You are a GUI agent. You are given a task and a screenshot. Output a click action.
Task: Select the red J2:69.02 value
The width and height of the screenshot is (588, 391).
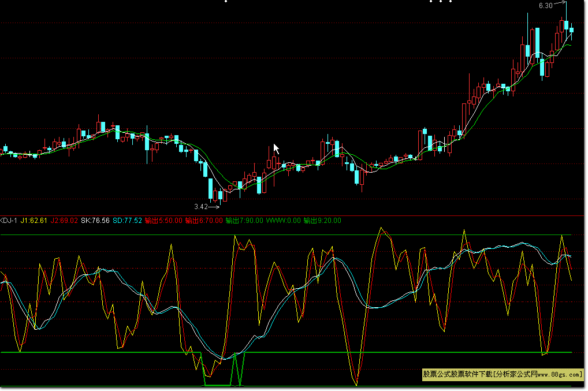64,221
